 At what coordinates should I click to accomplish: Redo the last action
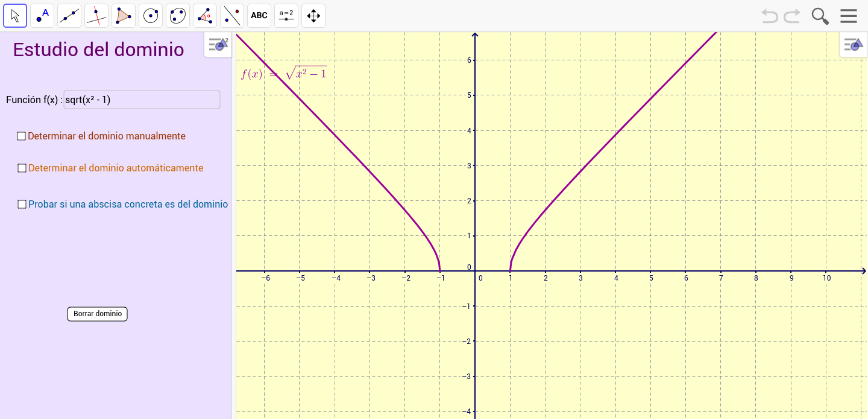(792, 16)
